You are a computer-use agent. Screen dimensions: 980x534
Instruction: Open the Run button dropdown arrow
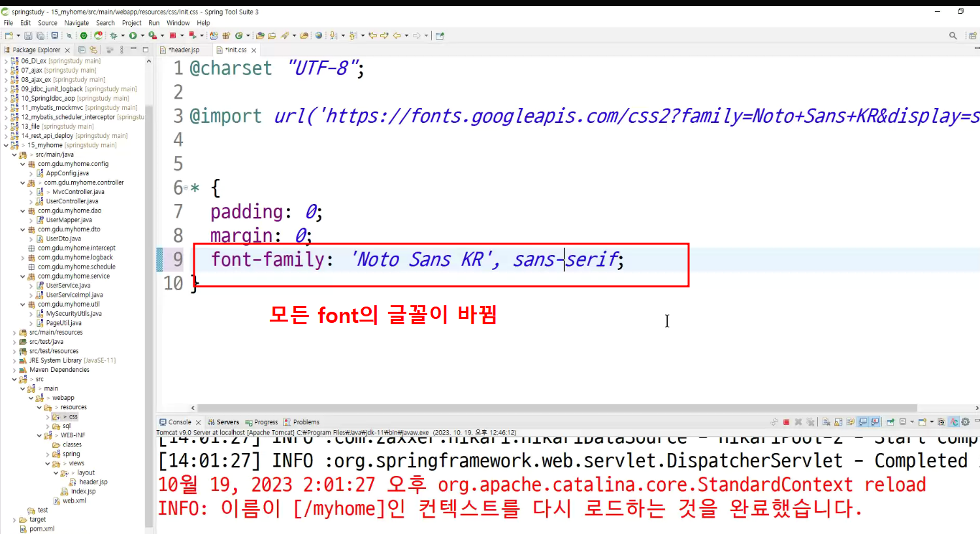click(142, 35)
